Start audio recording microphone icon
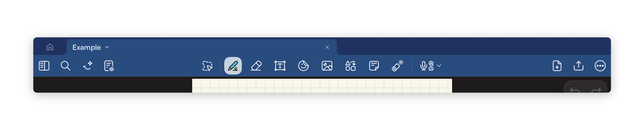Screen dimensions: 644x130 [427, 66]
